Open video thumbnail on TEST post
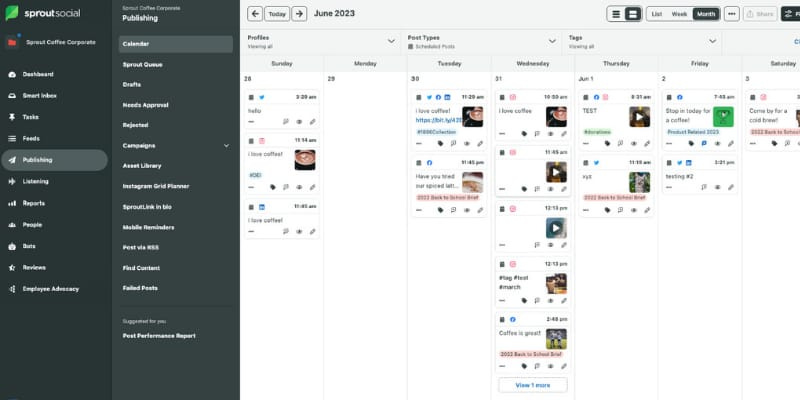This screenshot has width=800, height=400. point(639,117)
